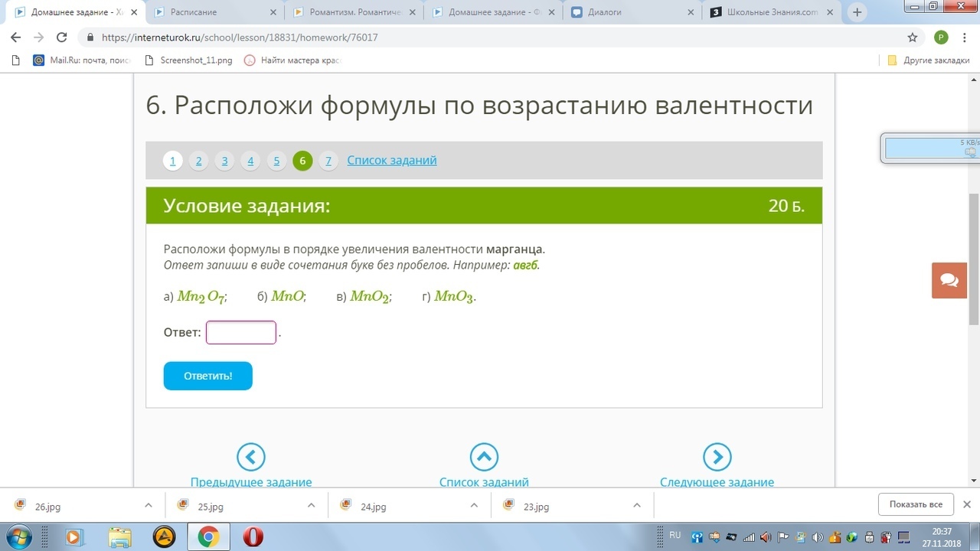This screenshot has width=980, height=551.
Task: Click the formula Mn₂O₇ option text
Action: click(x=201, y=297)
